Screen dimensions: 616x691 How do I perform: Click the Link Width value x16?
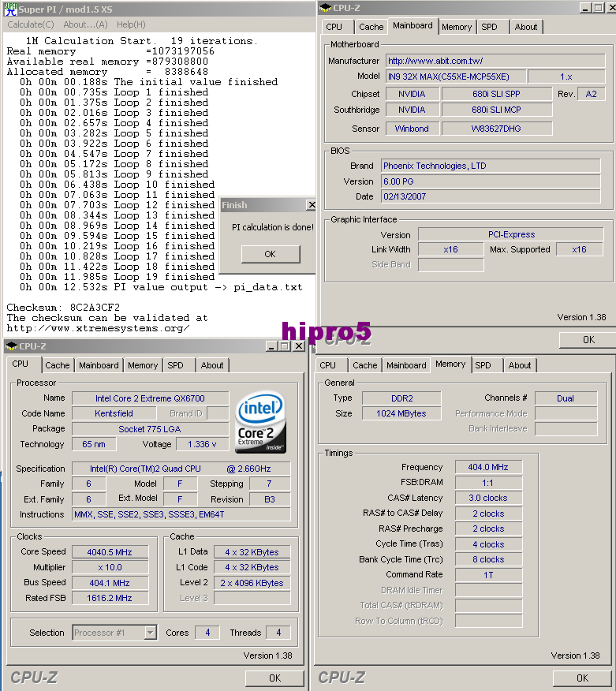point(450,249)
